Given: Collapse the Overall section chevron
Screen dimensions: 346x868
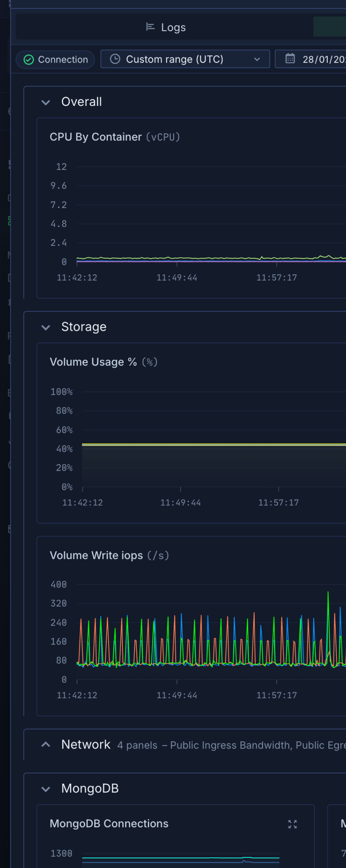Looking at the screenshot, I should pyautogui.click(x=46, y=102).
